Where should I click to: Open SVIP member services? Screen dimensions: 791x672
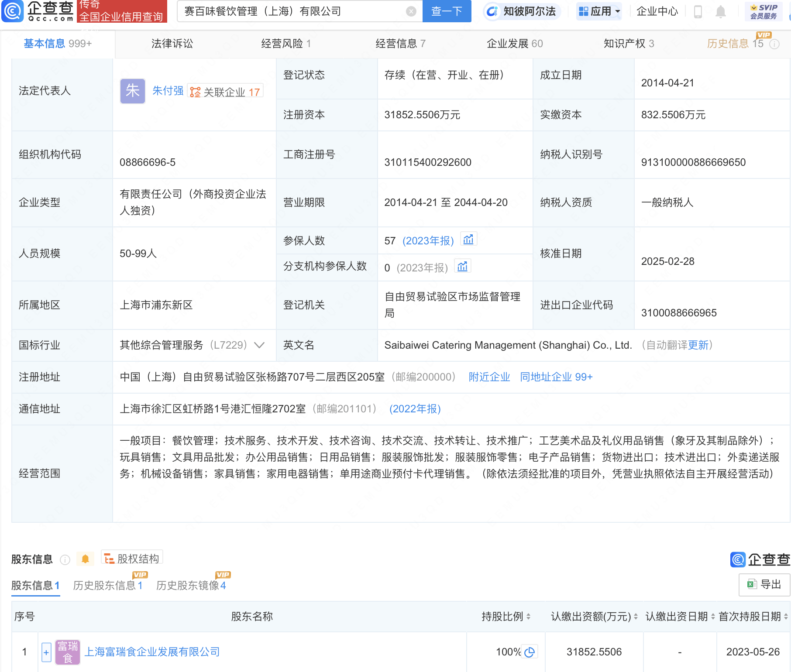pos(763,11)
